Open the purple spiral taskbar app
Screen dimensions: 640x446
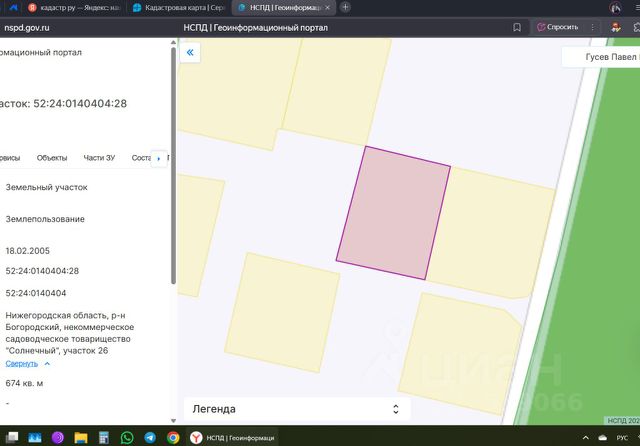coord(58,437)
